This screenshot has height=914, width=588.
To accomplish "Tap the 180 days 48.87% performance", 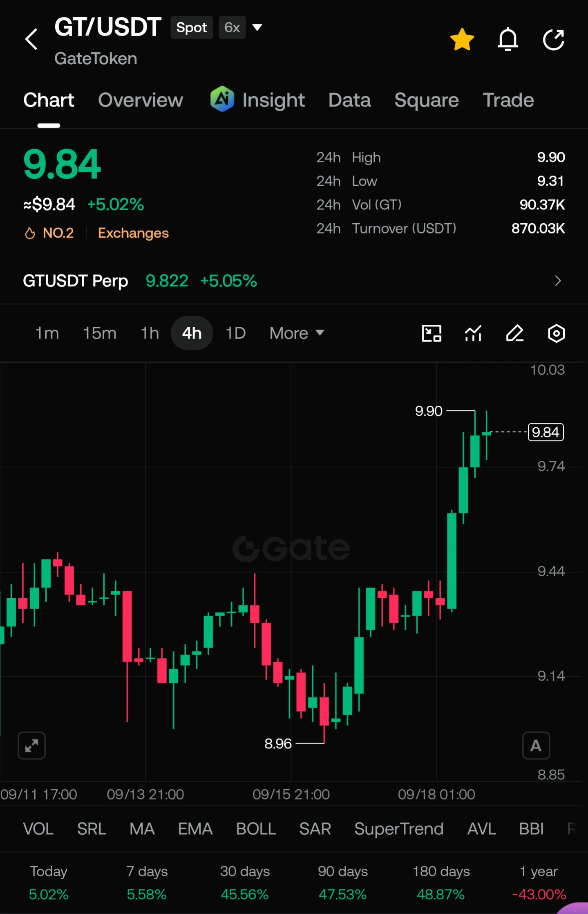I will pos(441,883).
